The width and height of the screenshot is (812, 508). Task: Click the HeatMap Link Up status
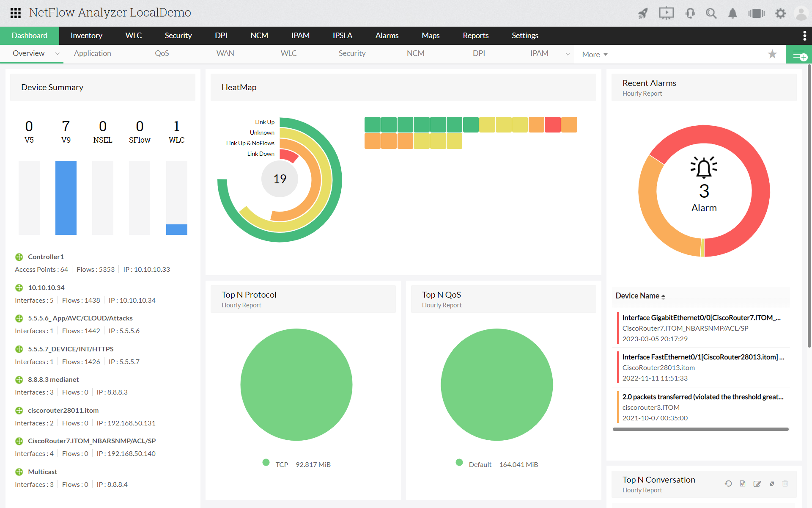(264, 121)
